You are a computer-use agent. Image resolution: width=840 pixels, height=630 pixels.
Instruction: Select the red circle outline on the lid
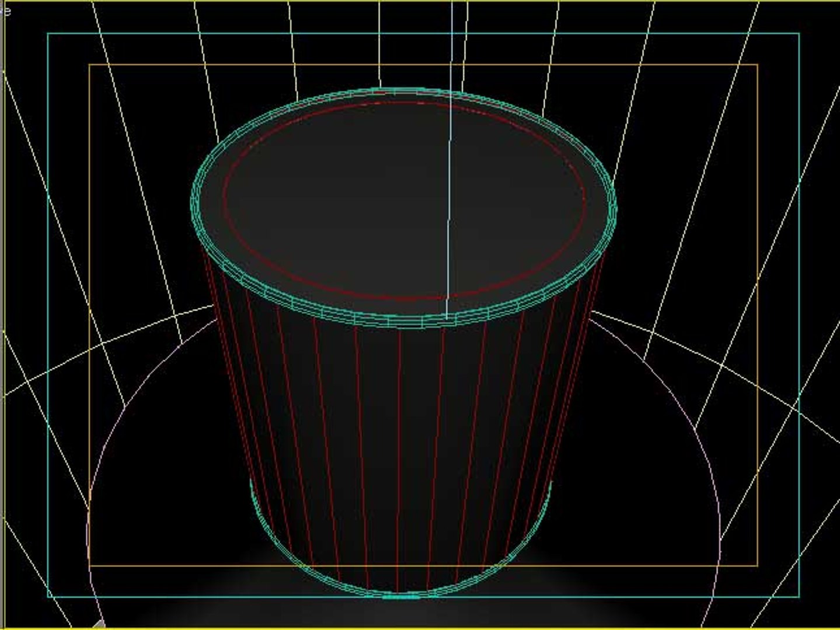tap(404, 201)
